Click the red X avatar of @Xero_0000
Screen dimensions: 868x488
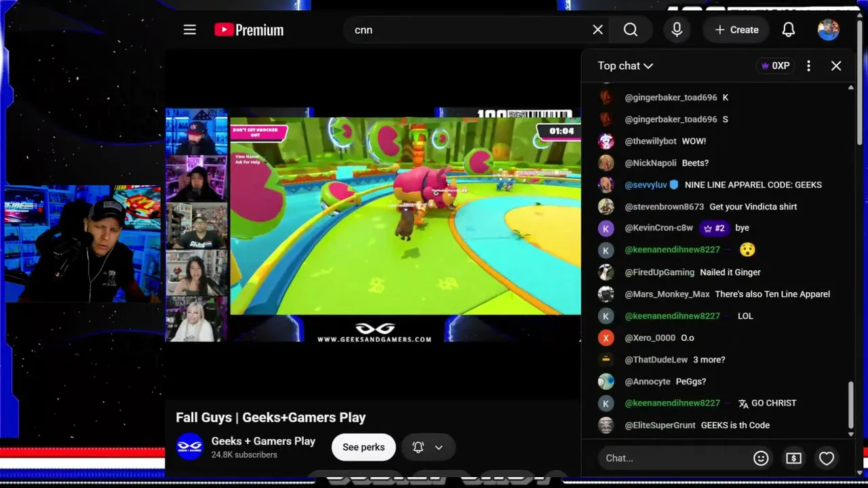pyautogui.click(x=606, y=338)
